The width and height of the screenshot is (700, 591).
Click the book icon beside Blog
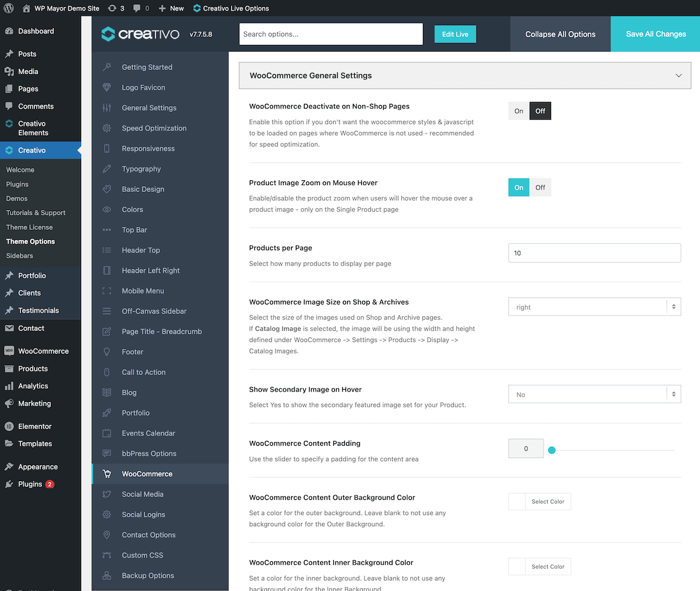(x=107, y=393)
